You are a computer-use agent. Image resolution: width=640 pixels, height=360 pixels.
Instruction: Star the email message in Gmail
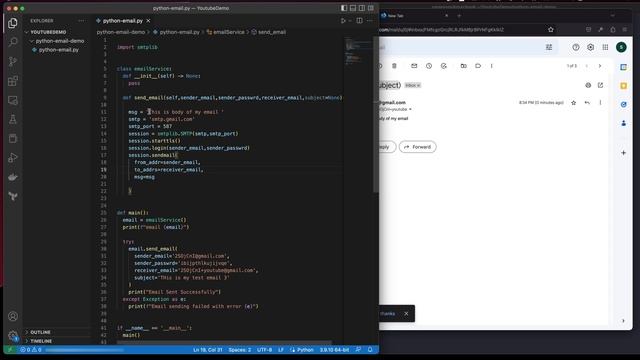573,103
